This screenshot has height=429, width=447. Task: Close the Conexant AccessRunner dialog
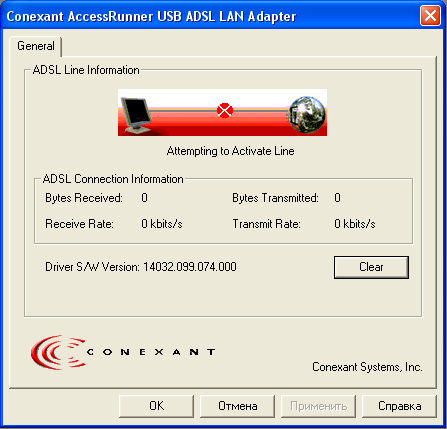pyautogui.click(x=430, y=16)
